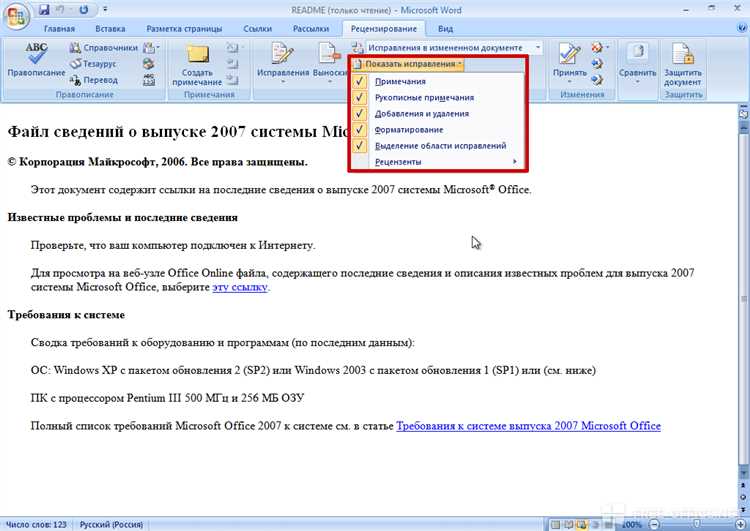This screenshot has width=750, height=531.
Task: Click the zoom out minus button
Action: point(654,525)
